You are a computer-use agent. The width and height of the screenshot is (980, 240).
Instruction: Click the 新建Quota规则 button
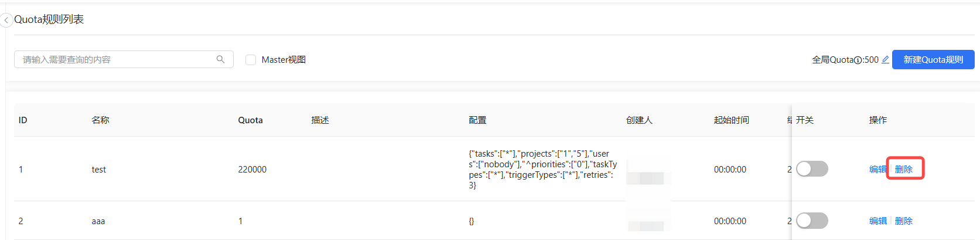pyautogui.click(x=933, y=60)
